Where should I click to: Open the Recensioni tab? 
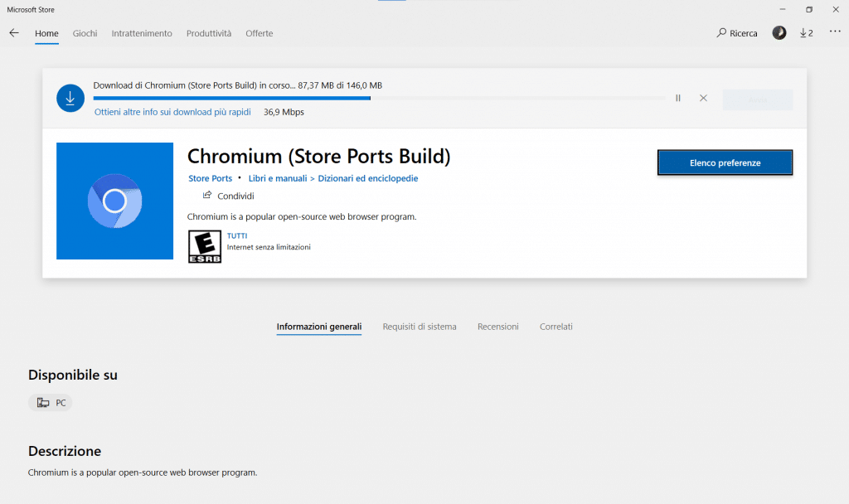498,327
